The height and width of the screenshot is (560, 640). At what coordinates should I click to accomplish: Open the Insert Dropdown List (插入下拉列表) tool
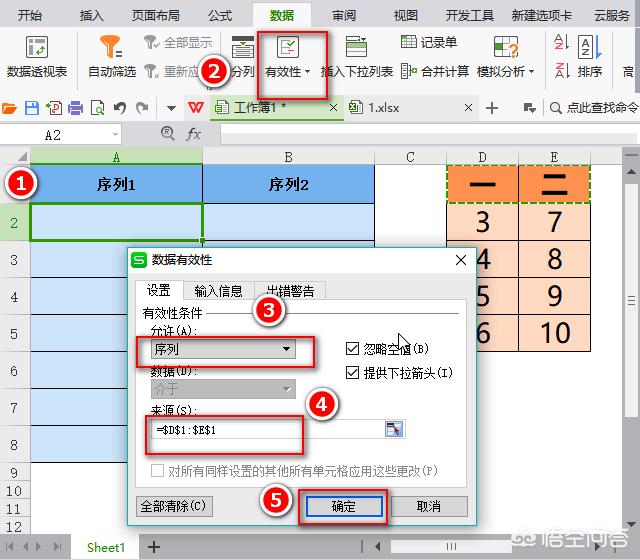[x=356, y=58]
